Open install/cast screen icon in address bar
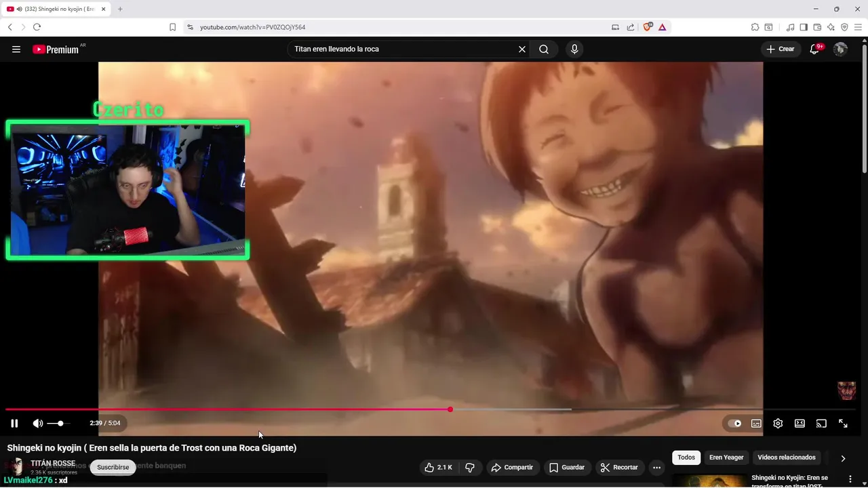Viewport: 868px width, 488px height. click(615, 27)
